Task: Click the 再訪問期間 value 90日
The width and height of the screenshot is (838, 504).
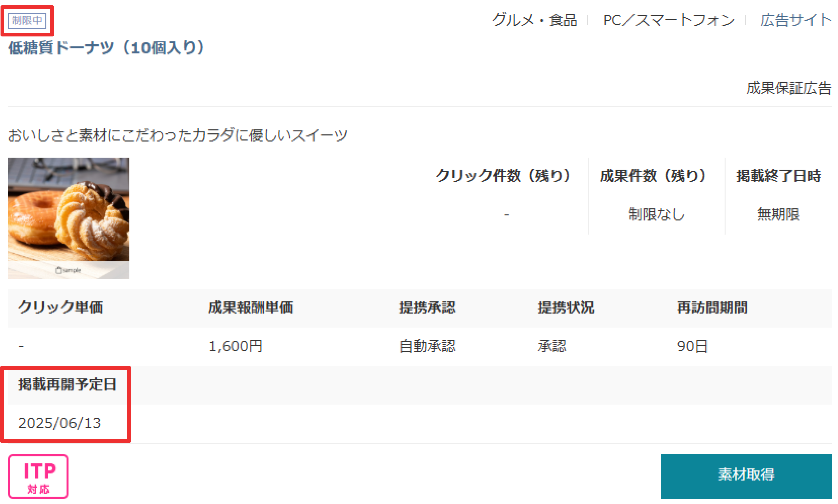Action: coord(692,346)
